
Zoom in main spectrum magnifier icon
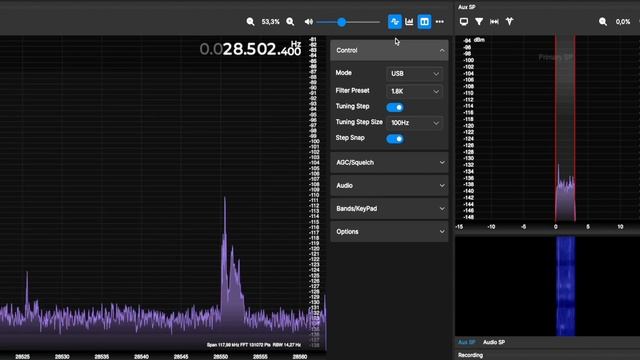pyautogui.click(x=290, y=22)
